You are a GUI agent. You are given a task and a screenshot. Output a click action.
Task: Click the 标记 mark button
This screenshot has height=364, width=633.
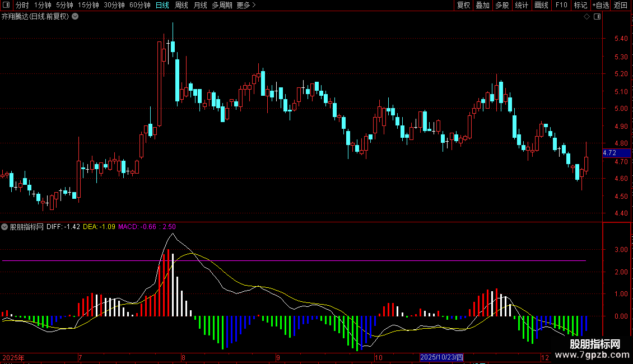coord(580,5)
